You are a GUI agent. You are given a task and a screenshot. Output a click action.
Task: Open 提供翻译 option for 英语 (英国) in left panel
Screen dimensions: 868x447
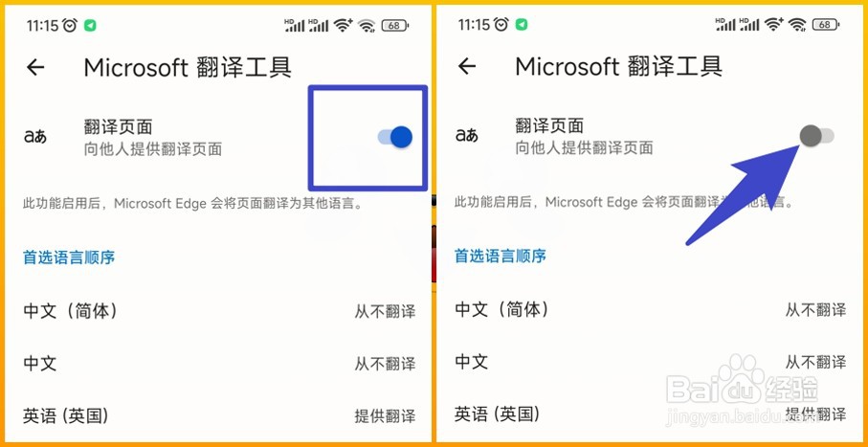click(x=385, y=415)
